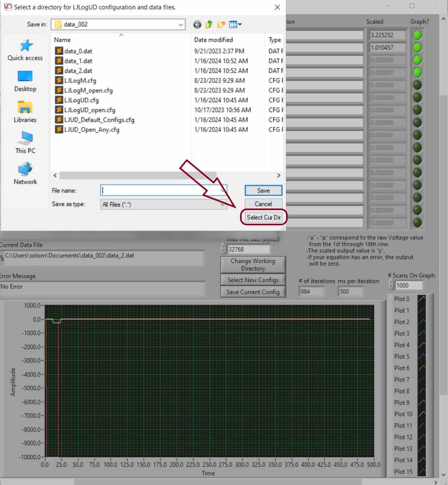Image resolution: width=448 pixels, height=485 pixels.
Task: Jump to Desktop in the places sidebar
Action: (x=25, y=81)
